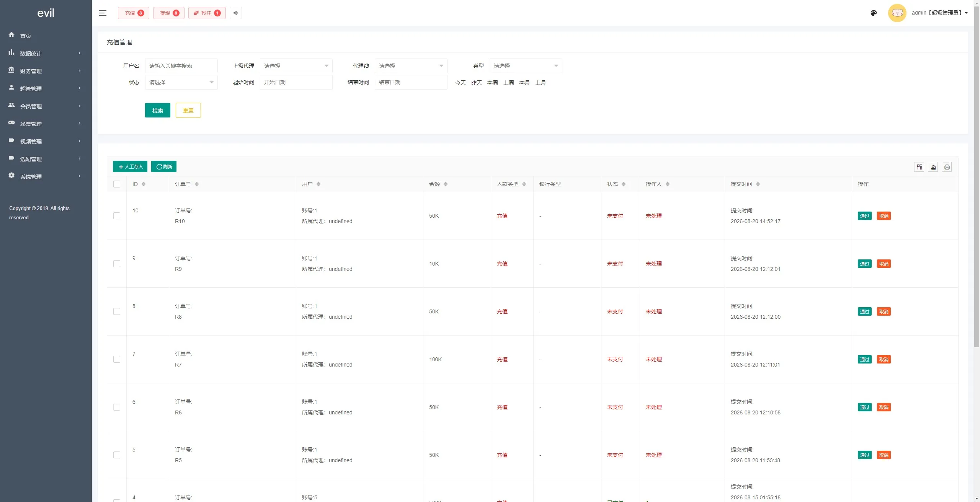Toggle the select-all header checkbox
980x502 pixels.
pos(117,184)
